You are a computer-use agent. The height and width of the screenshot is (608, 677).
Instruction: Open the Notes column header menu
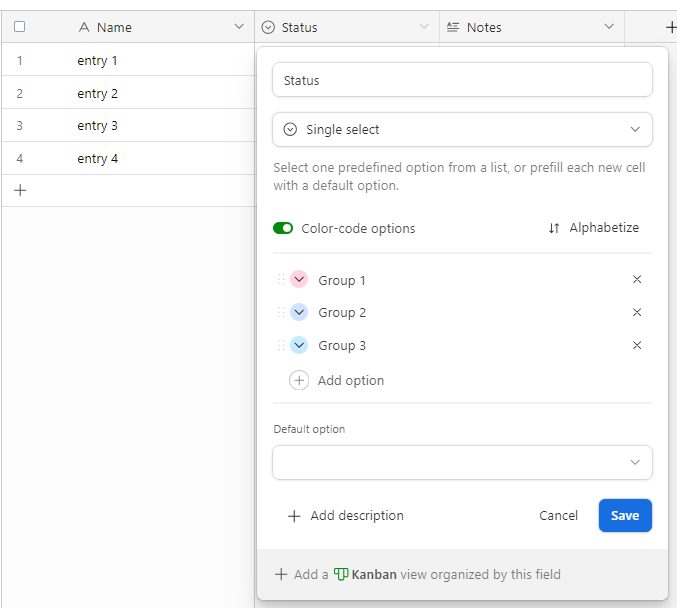pyautogui.click(x=609, y=27)
